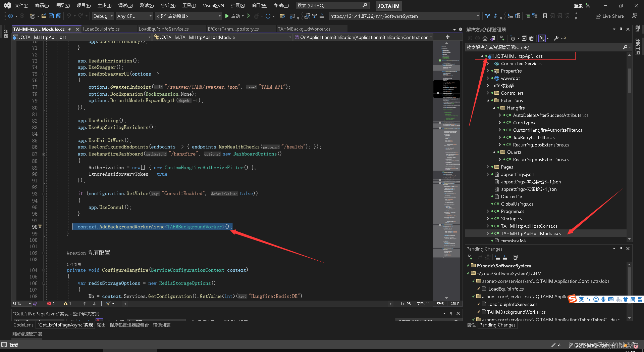Open VisualSVN menu

pos(213,5)
